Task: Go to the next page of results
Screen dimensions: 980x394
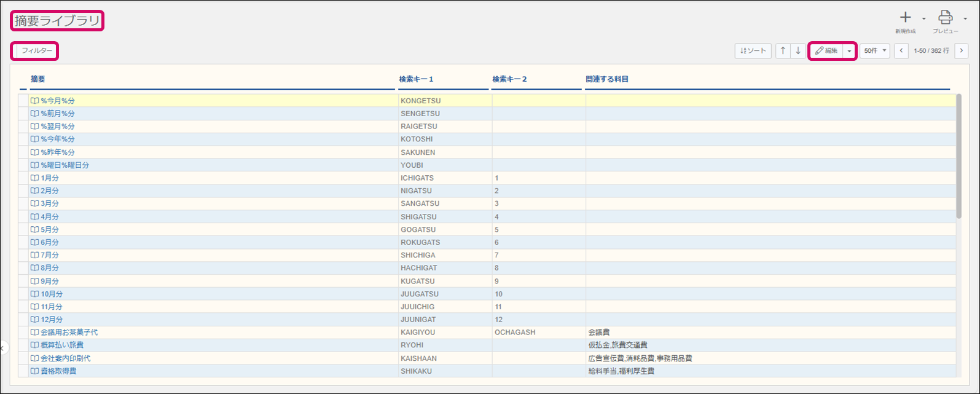Action: coord(962,51)
